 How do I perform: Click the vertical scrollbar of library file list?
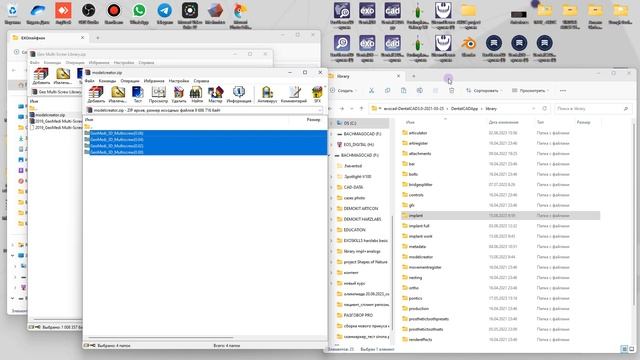pos(633,212)
